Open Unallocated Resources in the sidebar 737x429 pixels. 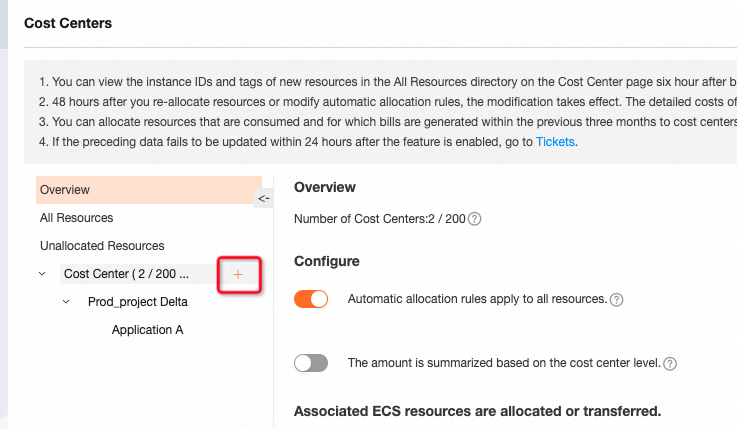point(102,246)
